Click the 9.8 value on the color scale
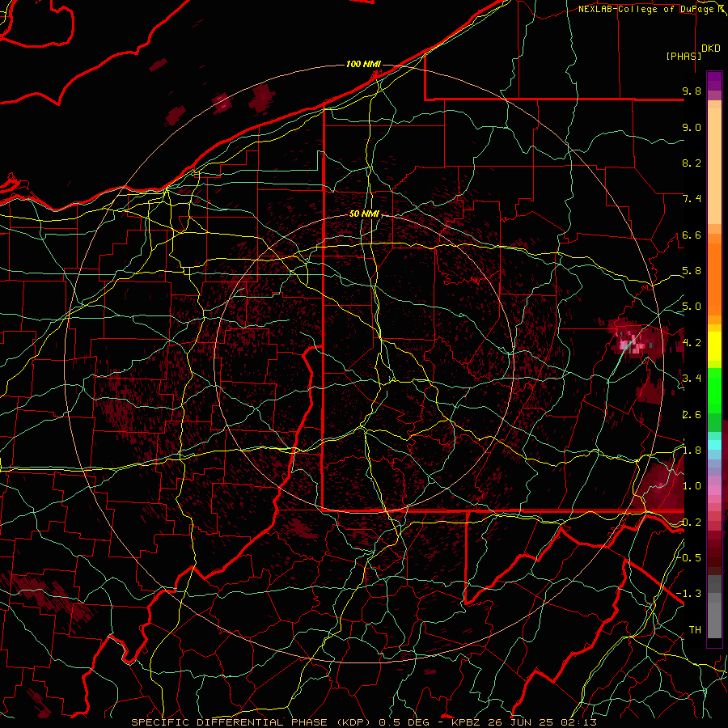 click(x=692, y=91)
